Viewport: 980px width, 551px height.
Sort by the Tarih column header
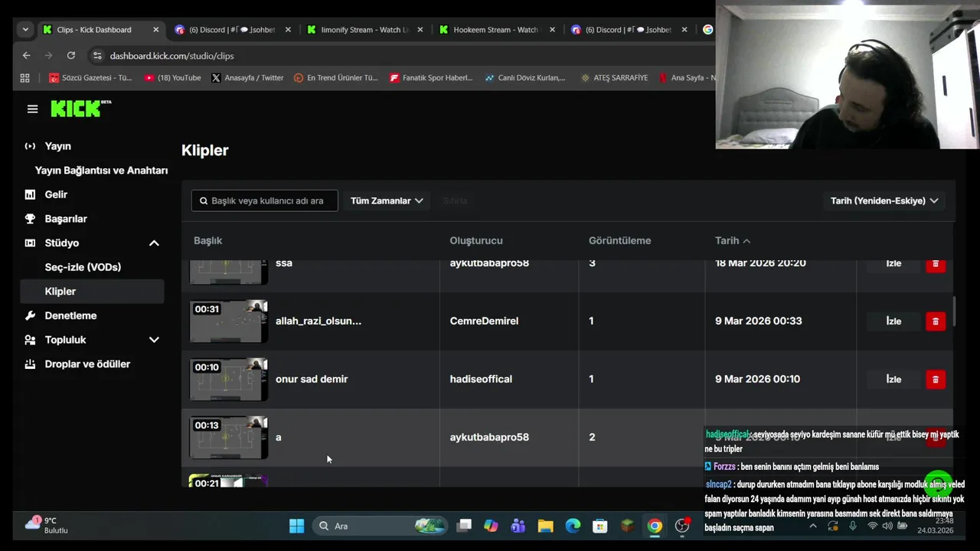(x=732, y=240)
